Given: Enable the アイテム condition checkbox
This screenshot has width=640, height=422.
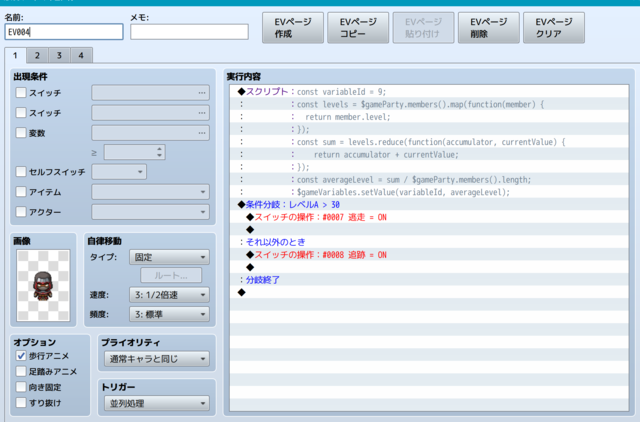Looking at the screenshot, I should click(21, 191).
